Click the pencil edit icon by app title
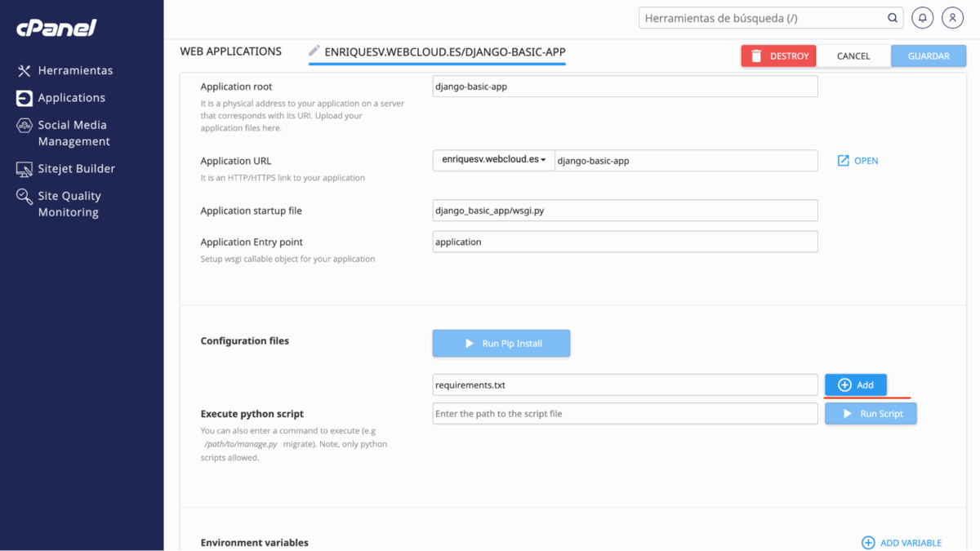This screenshot has width=980, height=551. click(x=314, y=51)
